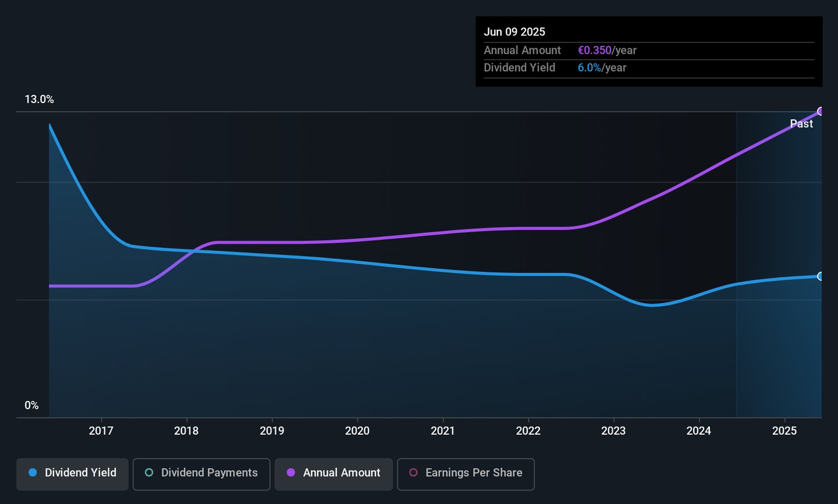Click the teal ring icon beside Dividend Payments
This screenshot has height=504, width=838.
[x=149, y=473]
